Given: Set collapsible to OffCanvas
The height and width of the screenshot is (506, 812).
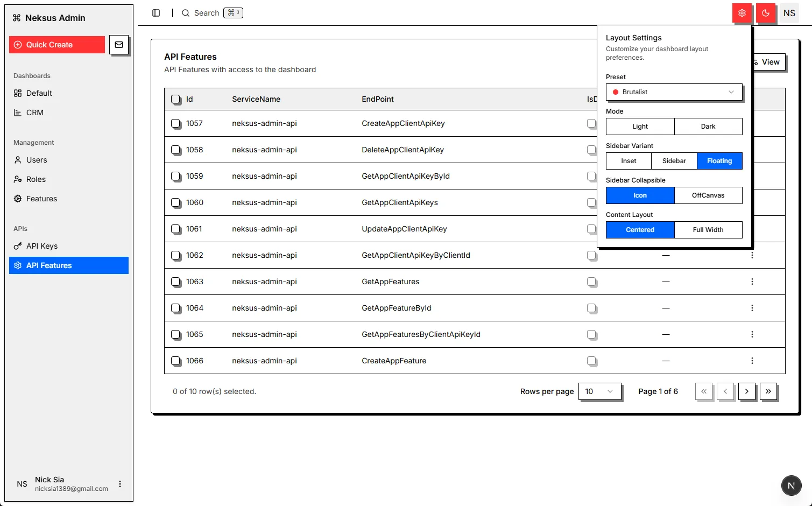Looking at the screenshot, I should click(708, 195).
